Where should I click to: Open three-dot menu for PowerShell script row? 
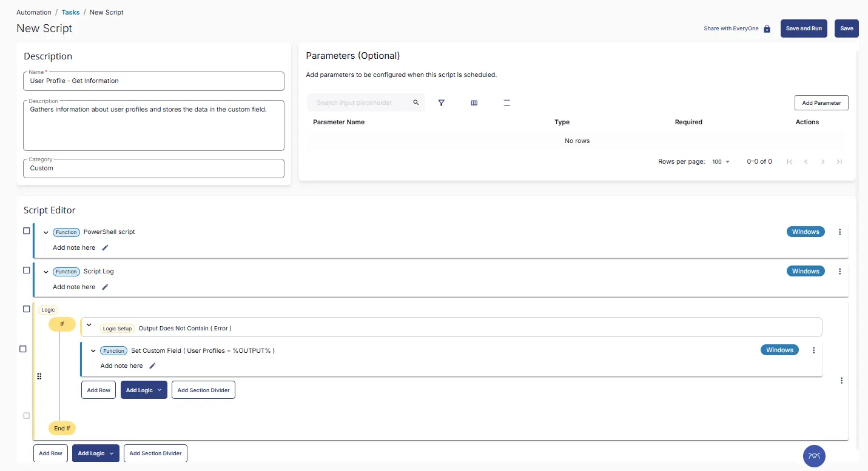point(839,232)
